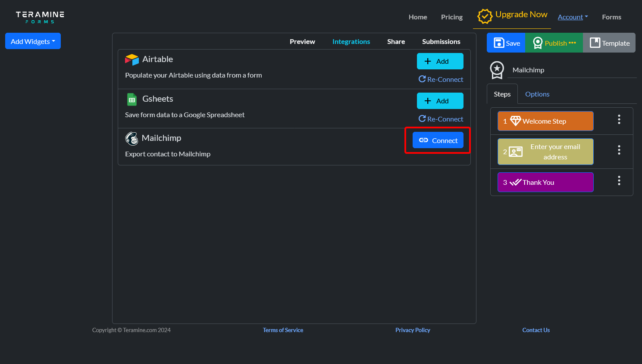
Task: Click the Teramine Forms logo
Action: click(x=40, y=17)
